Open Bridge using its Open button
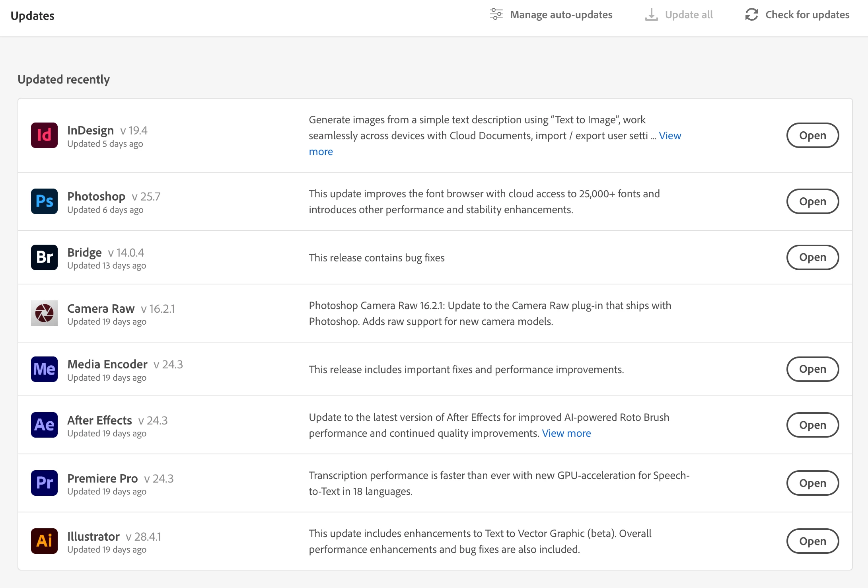Viewport: 868px width, 588px height. point(812,257)
